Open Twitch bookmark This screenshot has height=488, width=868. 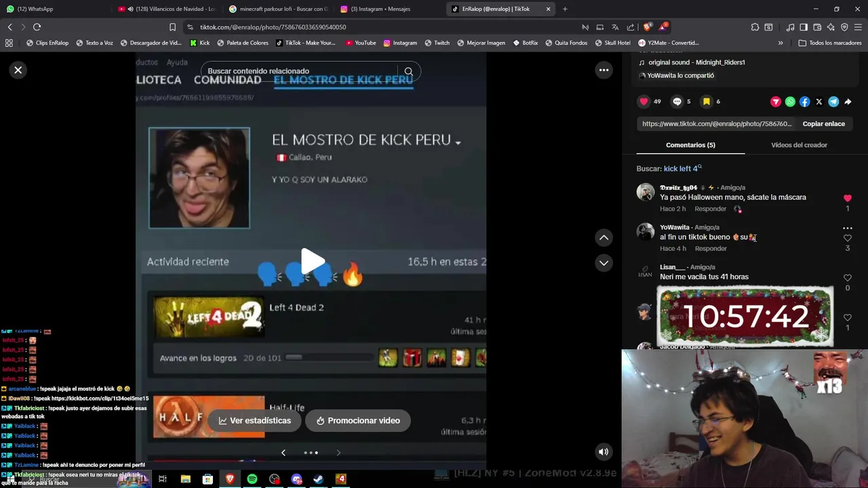click(437, 43)
